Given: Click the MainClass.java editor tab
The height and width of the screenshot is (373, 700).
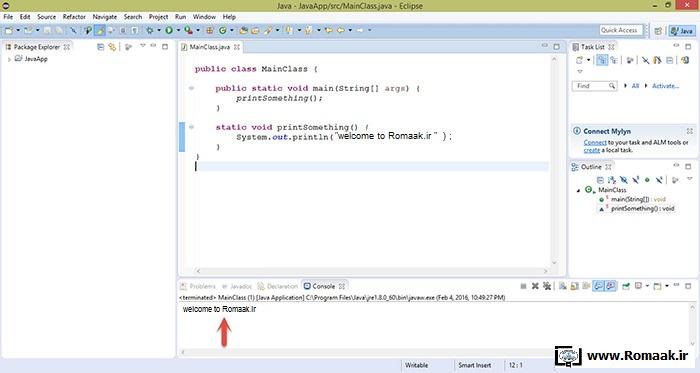Looking at the screenshot, I should coord(210,47).
